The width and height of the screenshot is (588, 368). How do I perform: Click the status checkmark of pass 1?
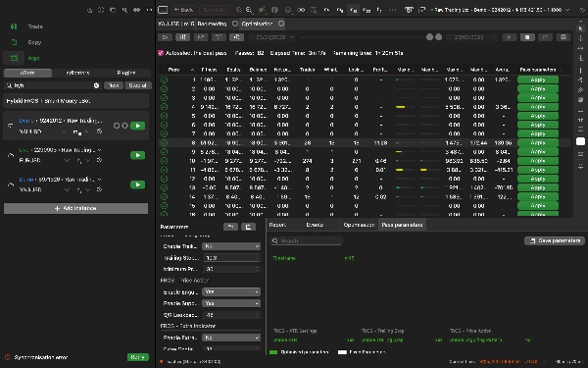[x=164, y=79]
